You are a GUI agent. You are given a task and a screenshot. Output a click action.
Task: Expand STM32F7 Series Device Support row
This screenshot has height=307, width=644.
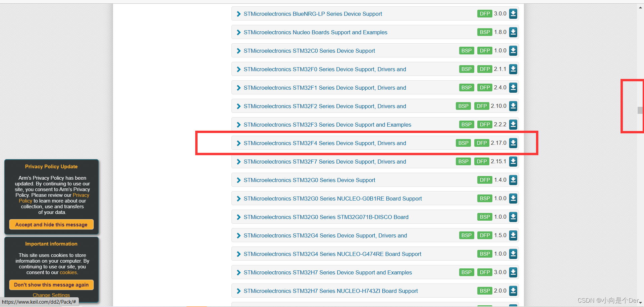click(238, 162)
